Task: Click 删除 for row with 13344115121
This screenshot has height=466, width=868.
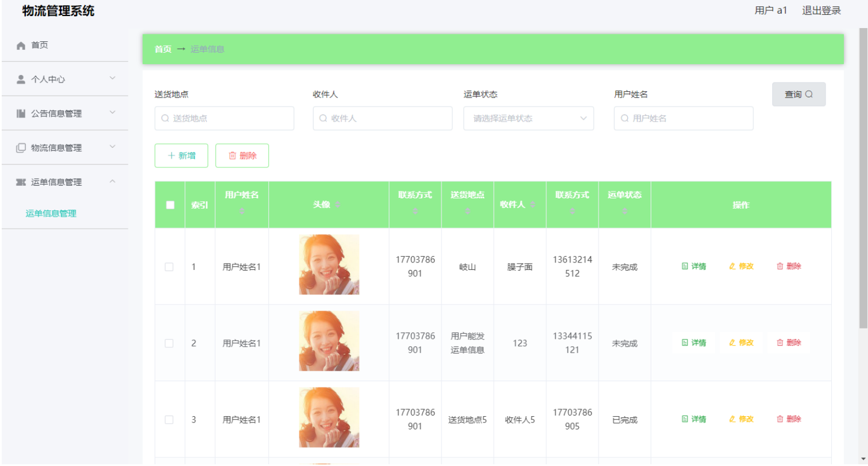Action: point(789,343)
